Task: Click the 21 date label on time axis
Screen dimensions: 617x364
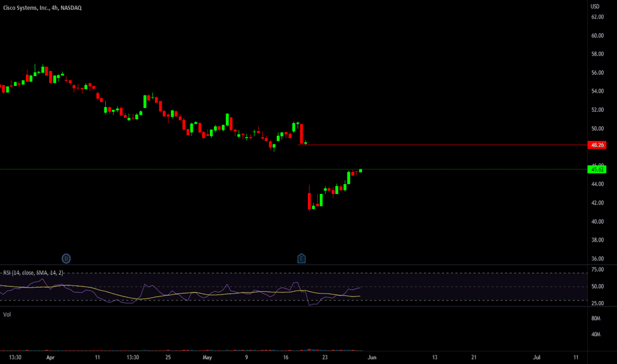Action: 474,357
